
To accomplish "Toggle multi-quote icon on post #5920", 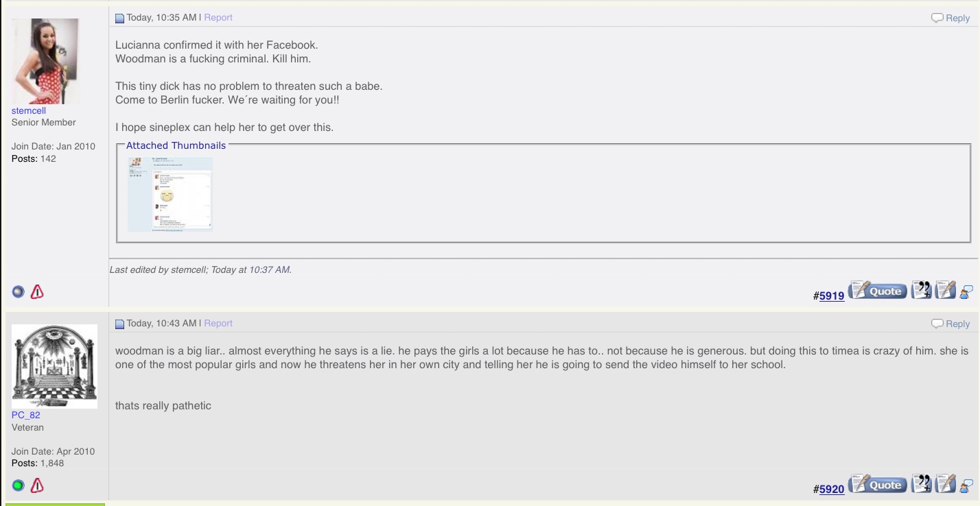I will point(921,485).
